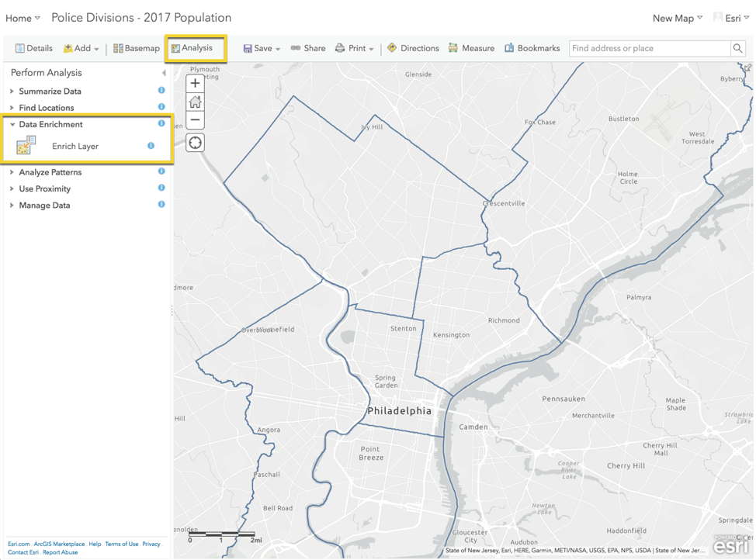Click the Spring Garden map label

tap(386, 382)
